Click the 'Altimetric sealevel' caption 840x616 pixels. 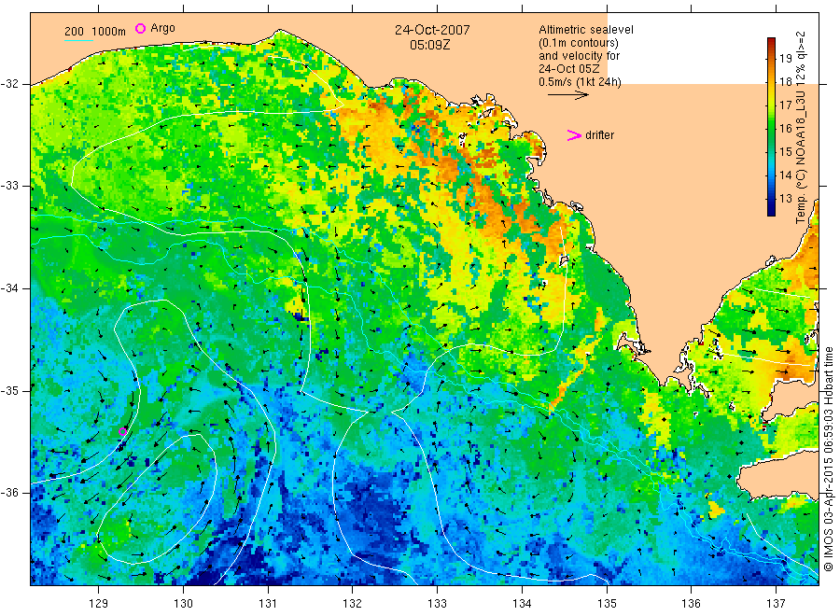585,30
